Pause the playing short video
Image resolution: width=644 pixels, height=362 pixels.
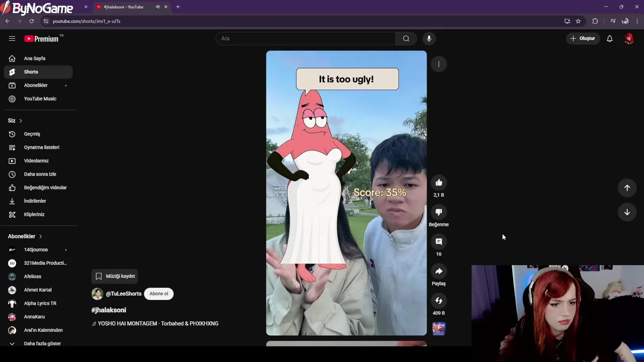(x=346, y=193)
